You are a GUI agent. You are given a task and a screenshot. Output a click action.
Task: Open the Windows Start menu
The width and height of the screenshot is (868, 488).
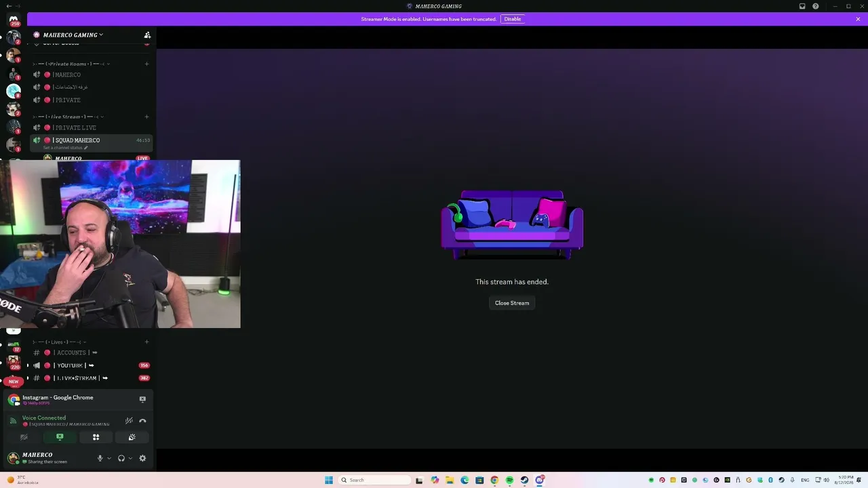329,480
